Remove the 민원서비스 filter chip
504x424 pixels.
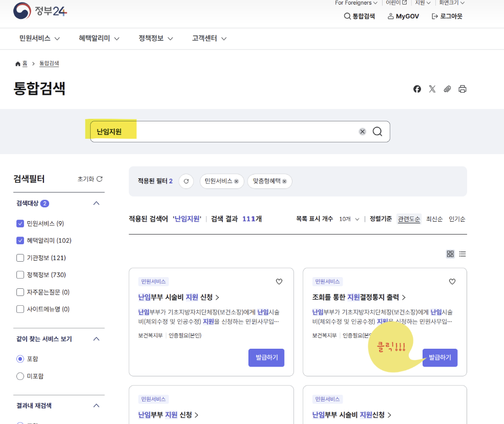pyautogui.click(x=236, y=181)
